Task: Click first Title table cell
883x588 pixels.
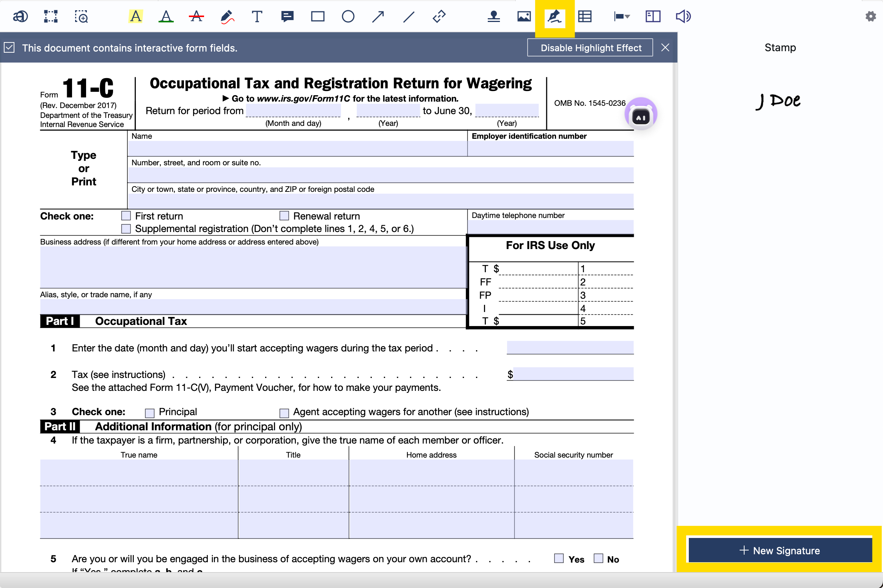Action: (x=294, y=473)
